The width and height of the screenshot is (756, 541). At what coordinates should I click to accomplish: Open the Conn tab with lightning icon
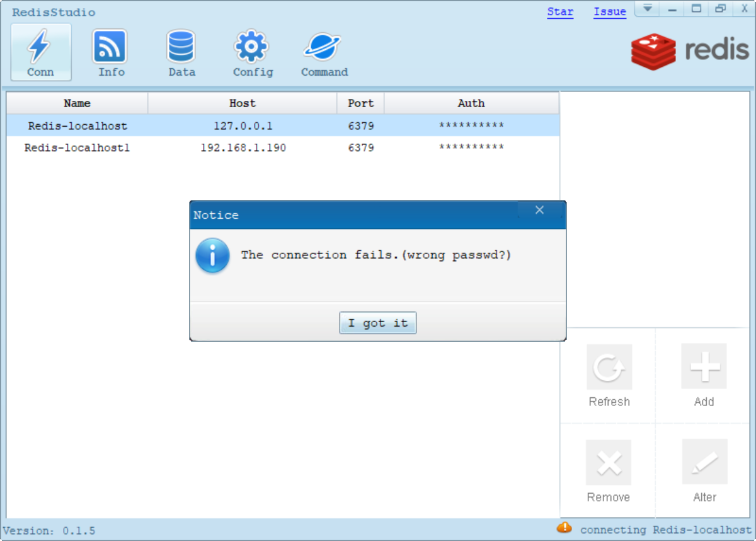[x=41, y=52]
